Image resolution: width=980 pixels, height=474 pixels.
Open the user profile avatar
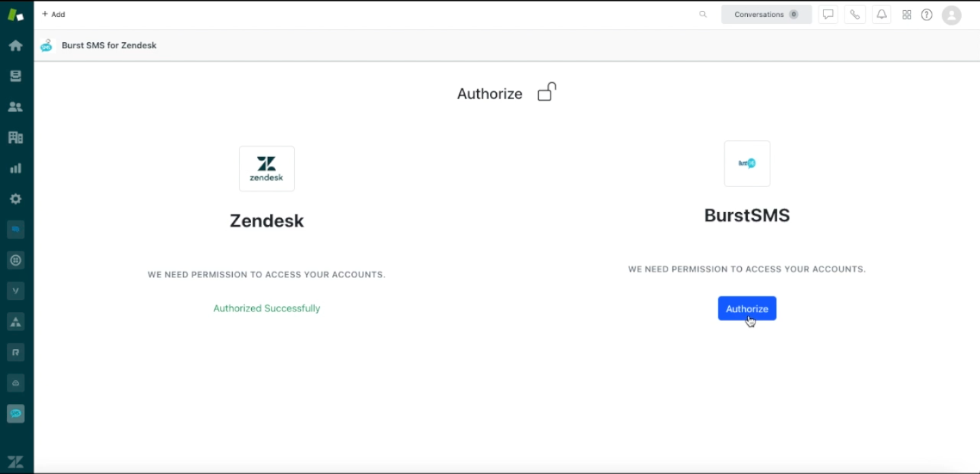click(x=951, y=15)
